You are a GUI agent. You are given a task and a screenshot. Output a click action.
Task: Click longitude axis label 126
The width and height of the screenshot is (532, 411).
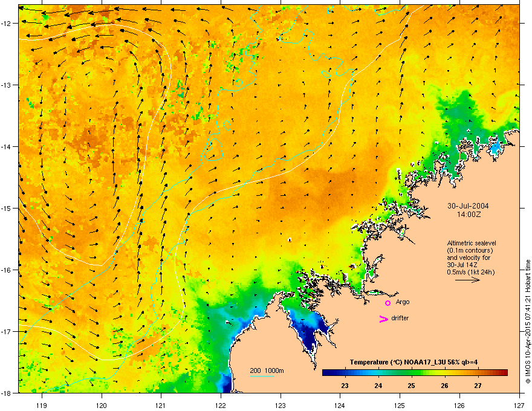click(x=459, y=405)
